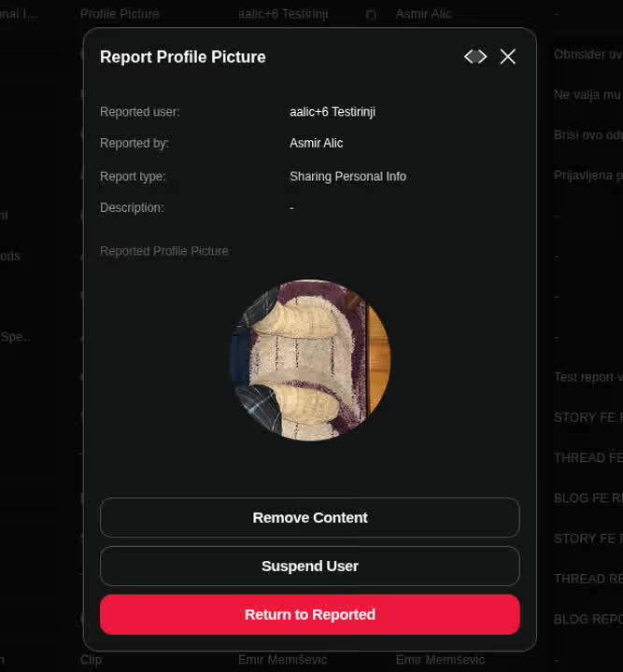This screenshot has width=623, height=672.
Task: Click the Report Profile Picture dialog title
Action: point(183,57)
